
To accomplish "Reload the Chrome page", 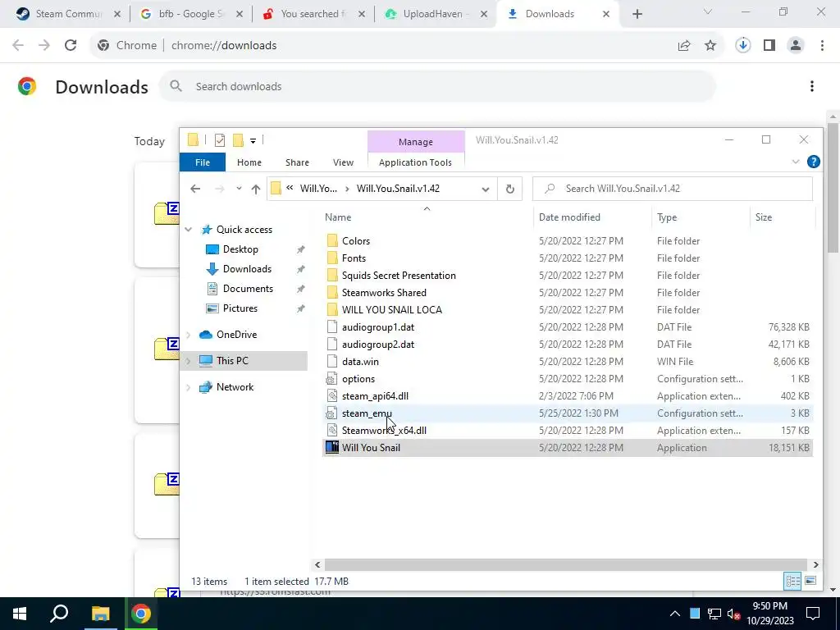I will pyautogui.click(x=71, y=46).
